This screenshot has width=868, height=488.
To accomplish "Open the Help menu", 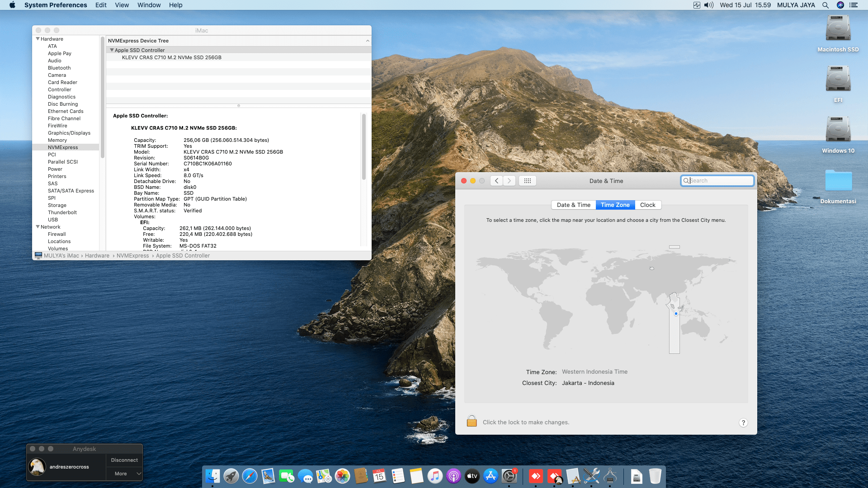I will [176, 5].
